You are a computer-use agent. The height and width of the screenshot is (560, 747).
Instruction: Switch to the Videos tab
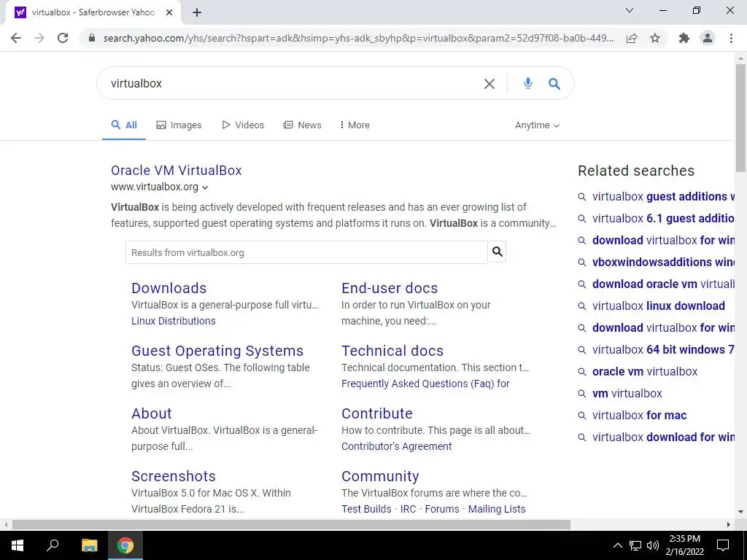pyautogui.click(x=243, y=125)
